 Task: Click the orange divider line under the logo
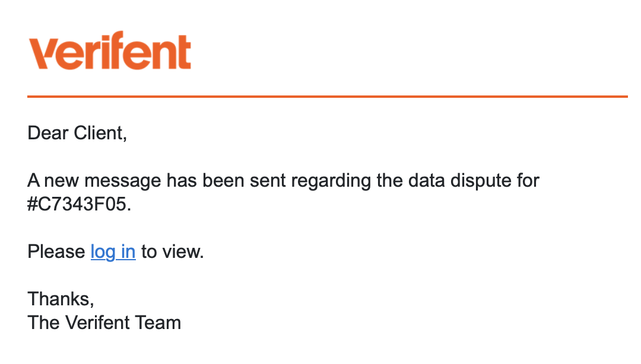[x=327, y=96]
